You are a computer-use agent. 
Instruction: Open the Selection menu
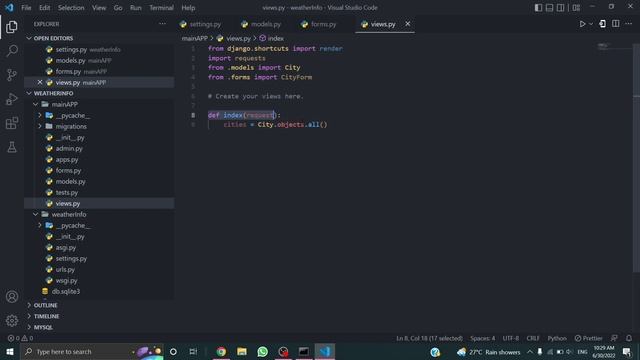point(71,8)
